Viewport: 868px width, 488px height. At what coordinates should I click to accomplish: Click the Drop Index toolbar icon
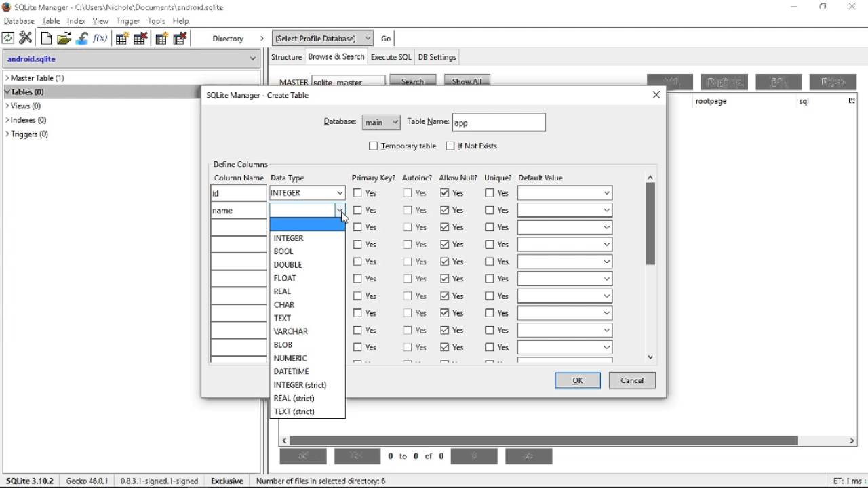tap(180, 38)
